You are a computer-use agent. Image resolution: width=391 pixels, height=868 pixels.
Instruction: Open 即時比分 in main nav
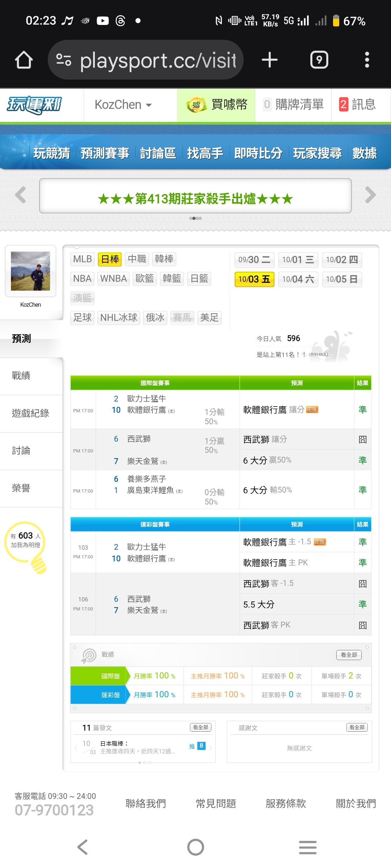point(258,153)
